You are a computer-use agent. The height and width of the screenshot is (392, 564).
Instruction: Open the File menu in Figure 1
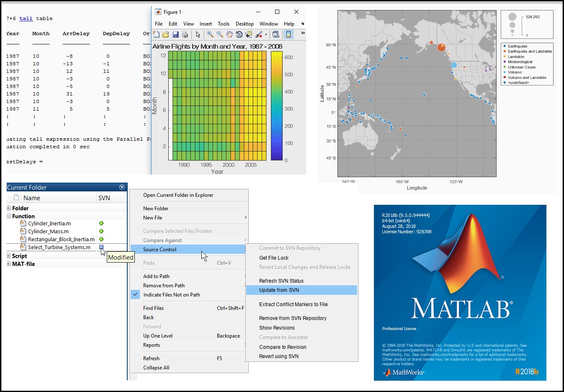pyautogui.click(x=159, y=24)
